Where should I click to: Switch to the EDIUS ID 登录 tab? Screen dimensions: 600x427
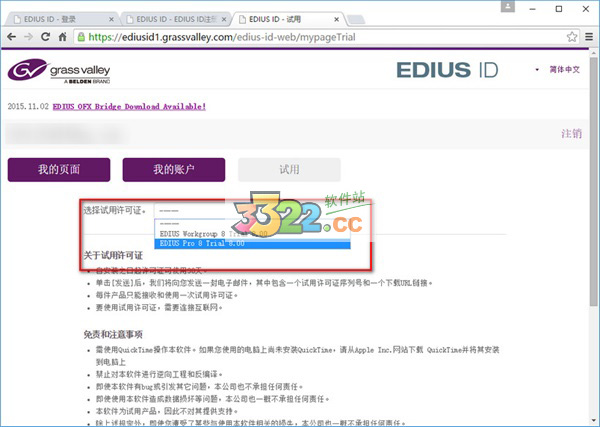pyautogui.click(x=61, y=19)
